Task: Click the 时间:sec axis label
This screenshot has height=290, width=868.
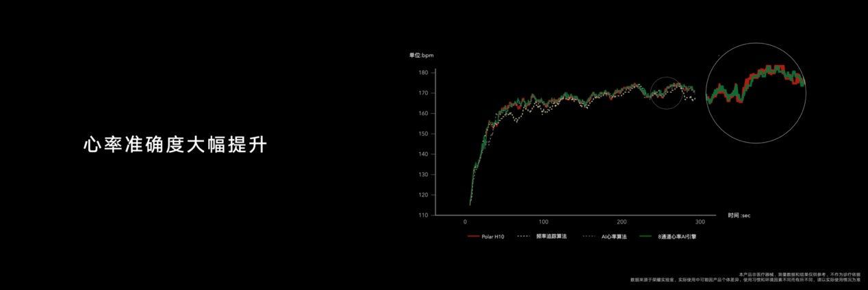Action: pos(739,215)
